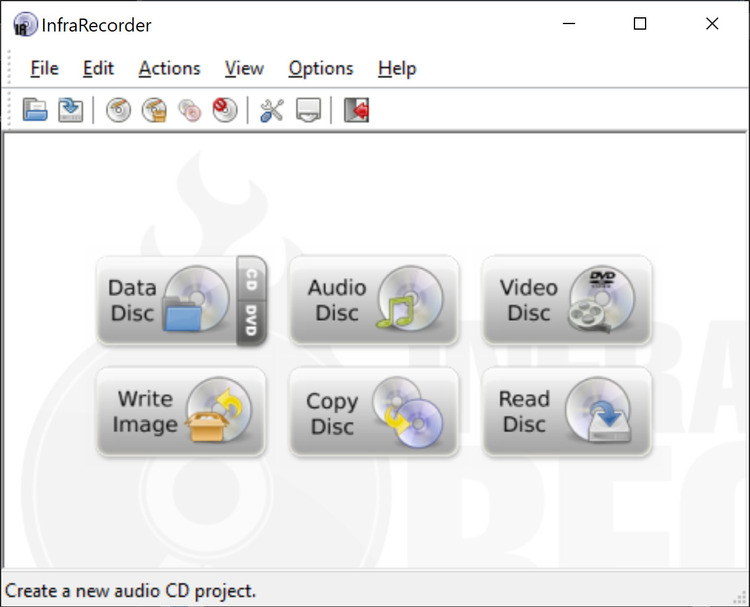This screenshot has height=607, width=750.
Task: Click the Burn compilation disc toolbar icon
Action: (x=118, y=110)
